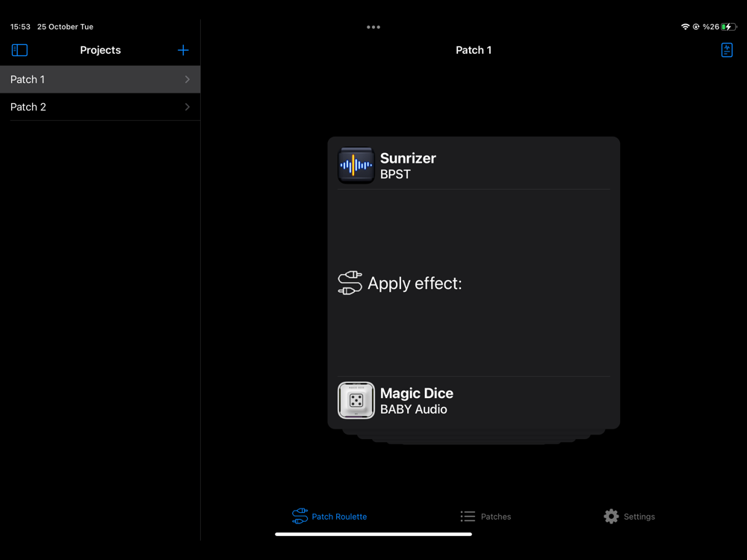This screenshot has width=747, height=560.
Task: Click the BPST developer label
Action: tap(395, 174)
